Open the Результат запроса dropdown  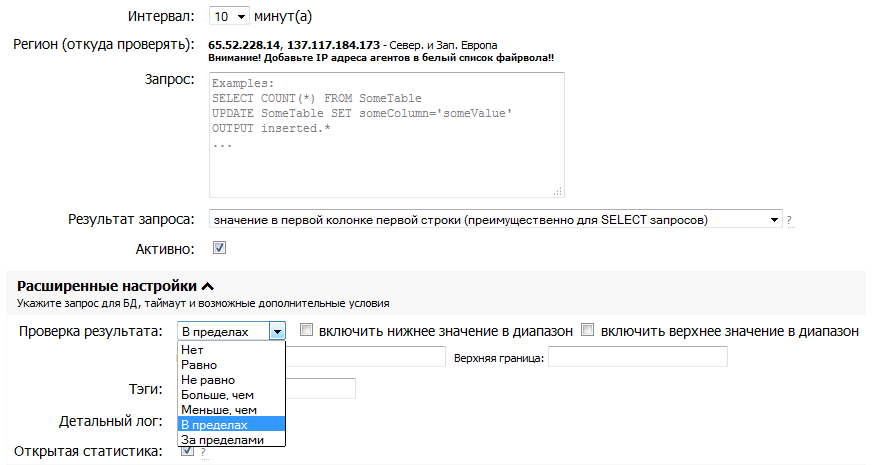click(x=496, y=219)
